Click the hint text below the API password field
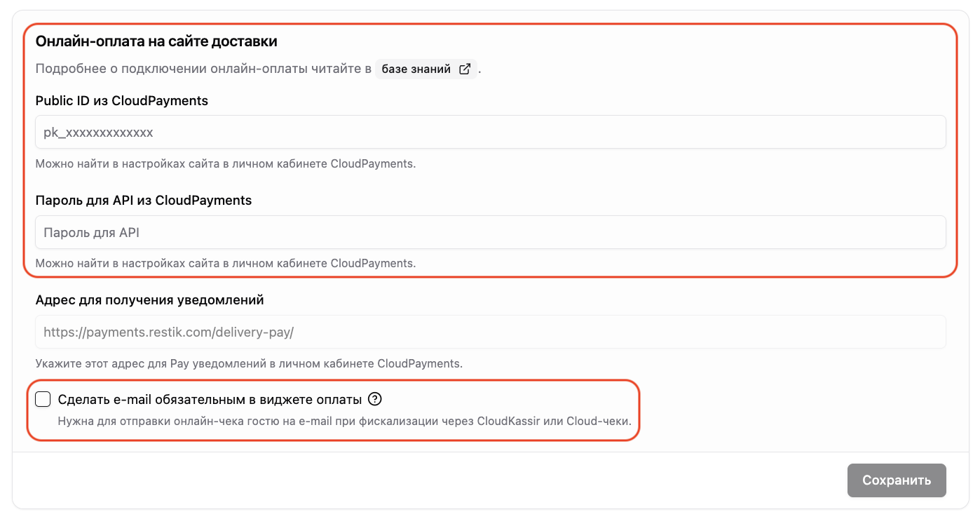Viewport: 980px width, 519px height. [x=226, y=264]
